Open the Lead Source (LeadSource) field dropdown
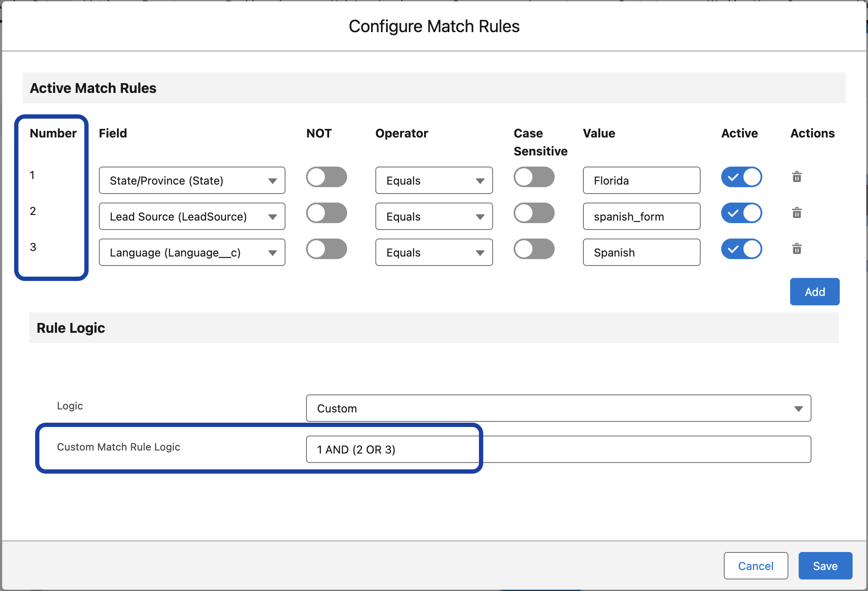 [x=192, y=216]
